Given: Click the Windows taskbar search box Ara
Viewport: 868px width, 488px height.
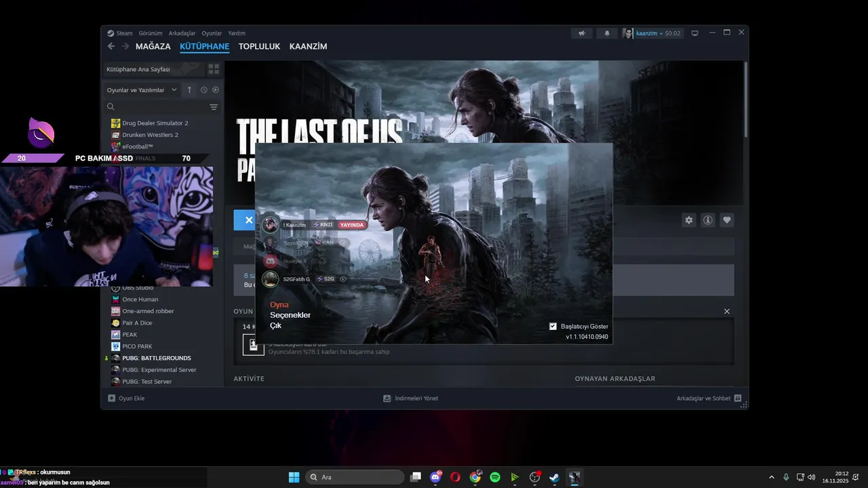Looking at the screenshot, I should pos(354,477).
